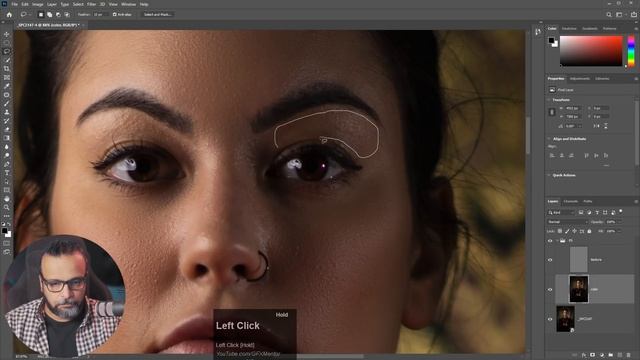The image size is (640, 360).
Task: Click Flip vertical icon in Properties
Action: click(x=606, y=126)
